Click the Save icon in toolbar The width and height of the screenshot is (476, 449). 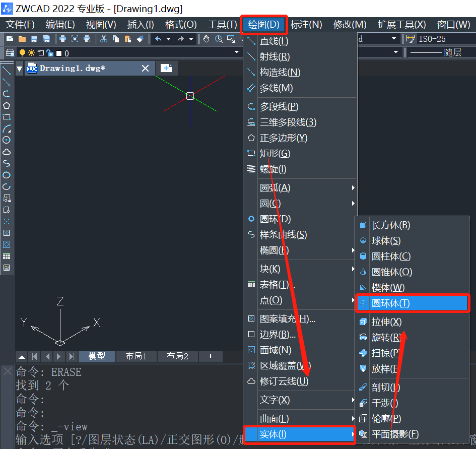pyautogui.click(x=34, y=39)
